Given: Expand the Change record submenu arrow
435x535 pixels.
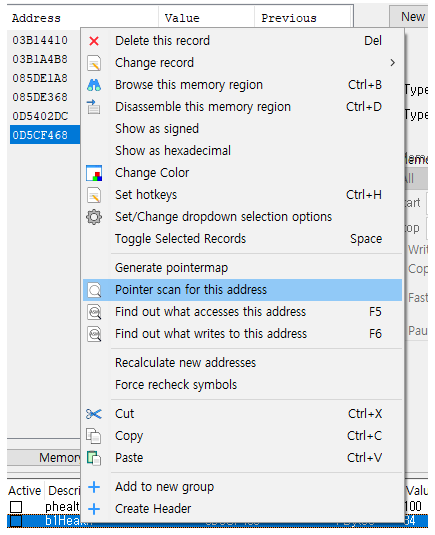Looking at the screenshot, I should [x=393, y=63].
